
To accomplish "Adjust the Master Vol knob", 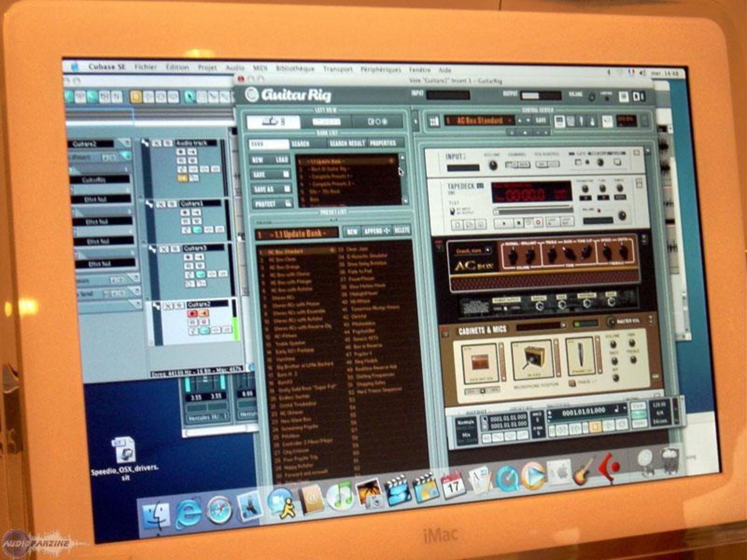I will (612, 322).
